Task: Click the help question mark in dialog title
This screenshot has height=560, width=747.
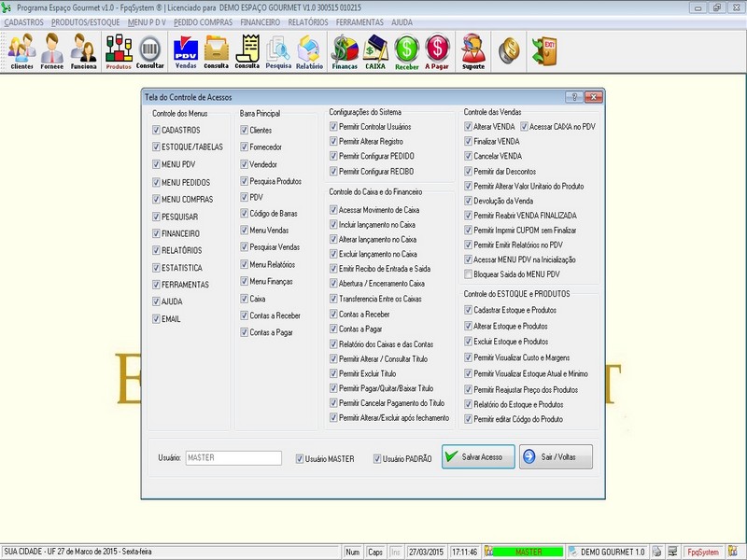Action: 574,97
